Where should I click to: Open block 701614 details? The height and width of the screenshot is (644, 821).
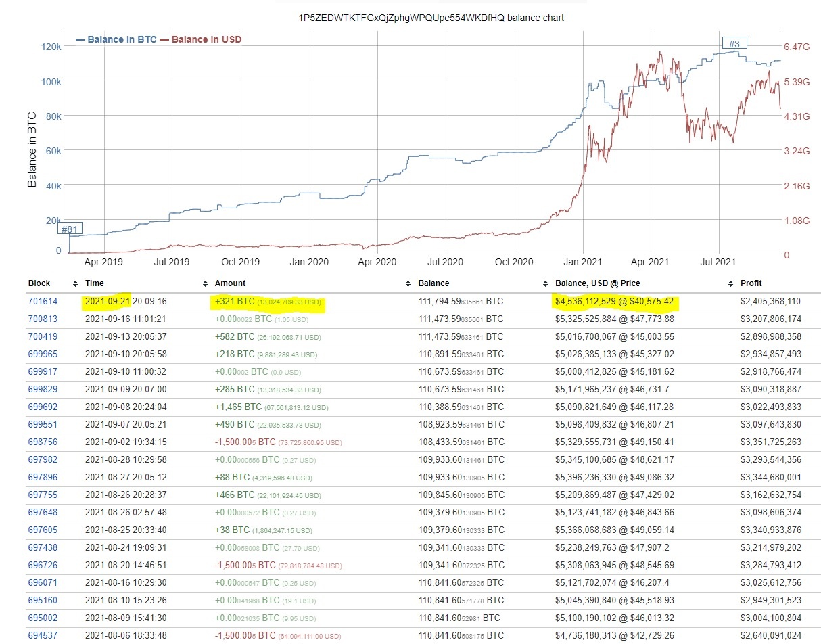tap(44, 301)
